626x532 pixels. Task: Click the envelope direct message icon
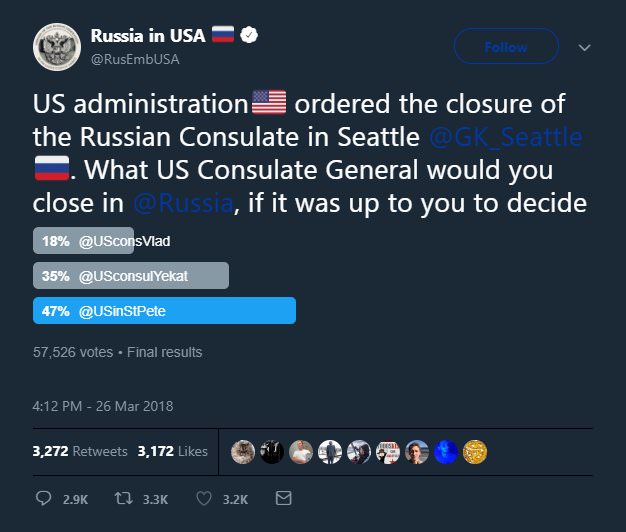pos(283,498)
